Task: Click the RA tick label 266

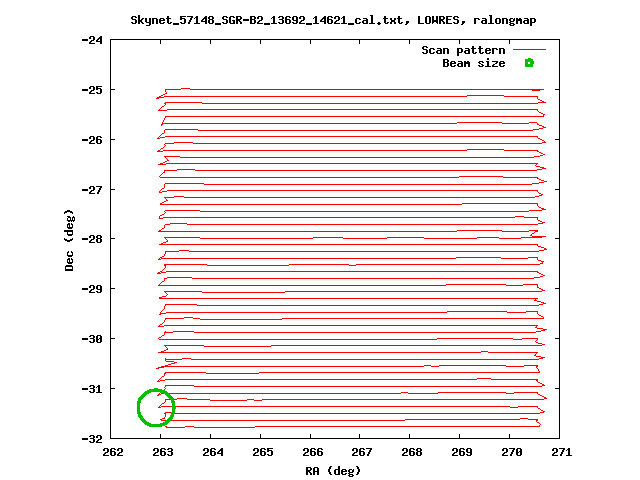Action: coord(312,452)
